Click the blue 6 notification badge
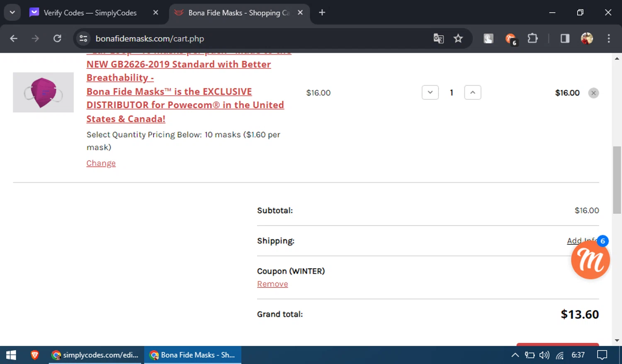This screenshot has width=622, height=364. coord(603,241)
